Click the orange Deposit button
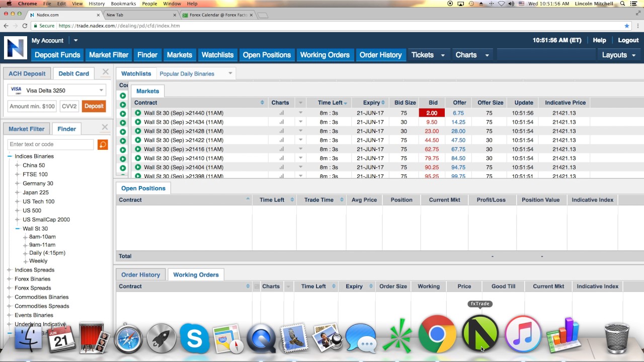 tap(94, 106)
